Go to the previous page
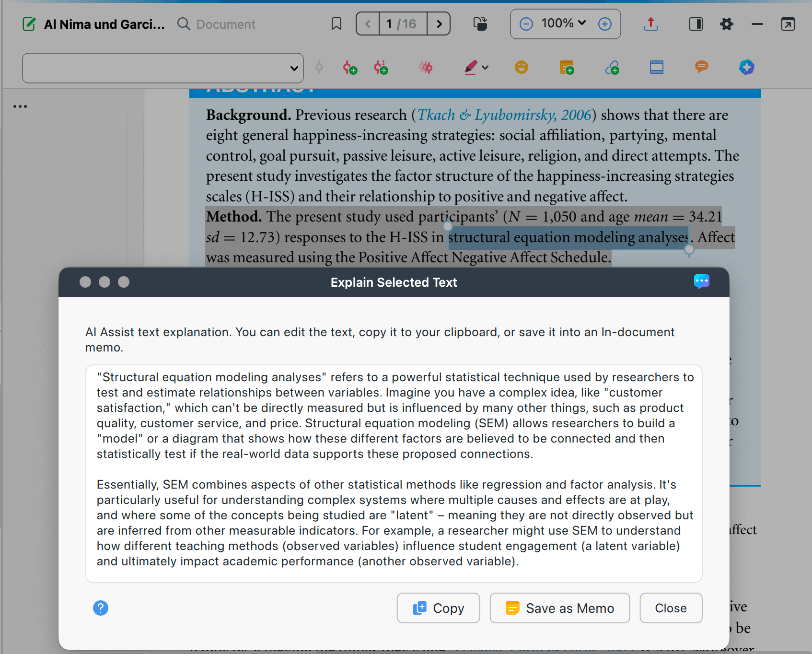 pyautogui.click(x=368, y=24)
